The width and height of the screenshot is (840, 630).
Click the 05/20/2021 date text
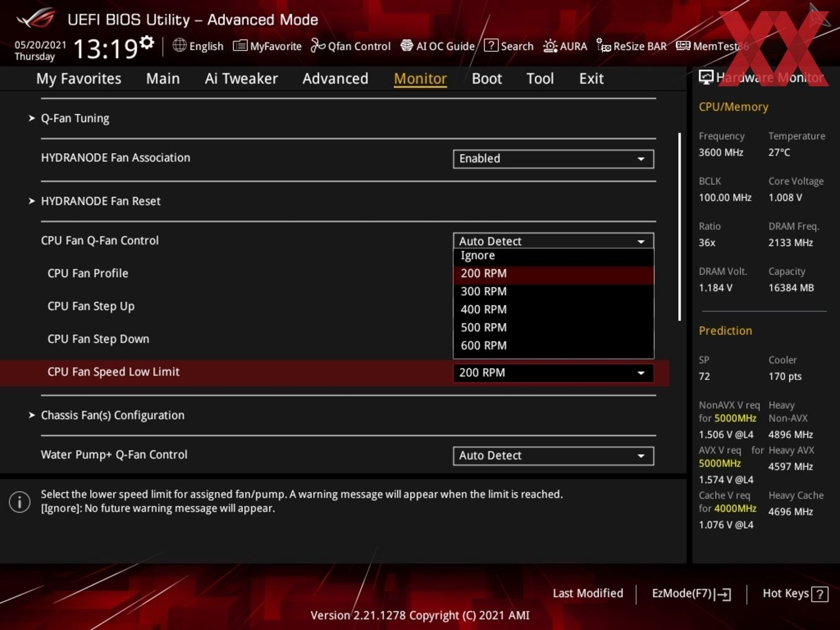(x=40, y=45)
